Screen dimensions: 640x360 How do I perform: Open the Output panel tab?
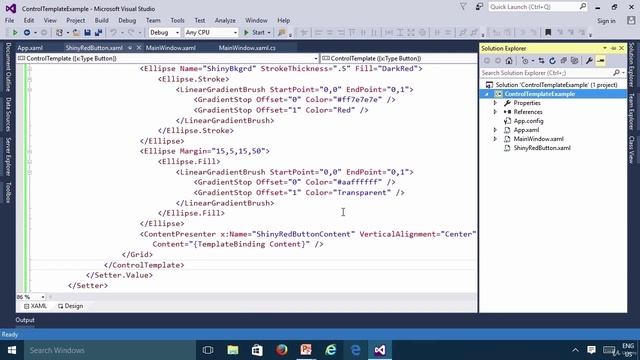coord(25,320)
